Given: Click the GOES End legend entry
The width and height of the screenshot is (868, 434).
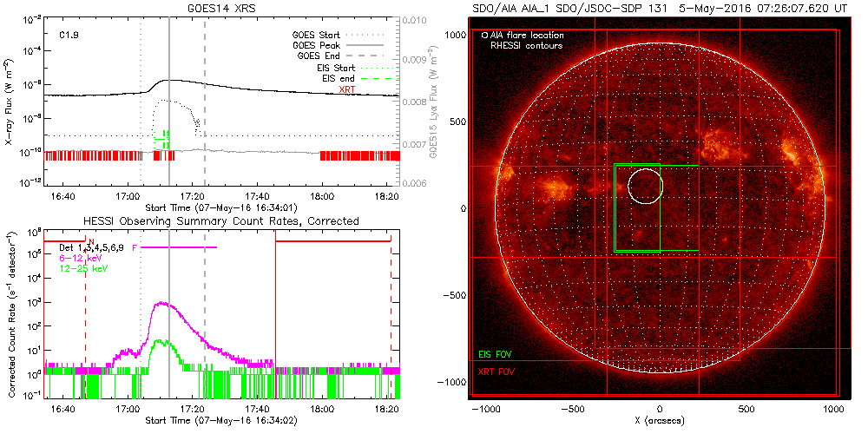Looking at the screenshot, I should click(x=320, y=56).
